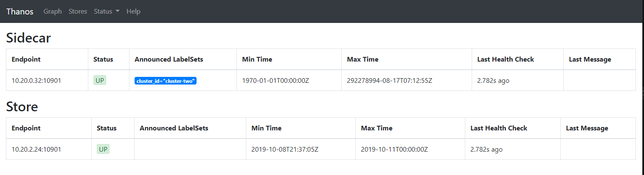644x175 pixels.
Task: Open the Help link in navbar
Action: [133, 11]
